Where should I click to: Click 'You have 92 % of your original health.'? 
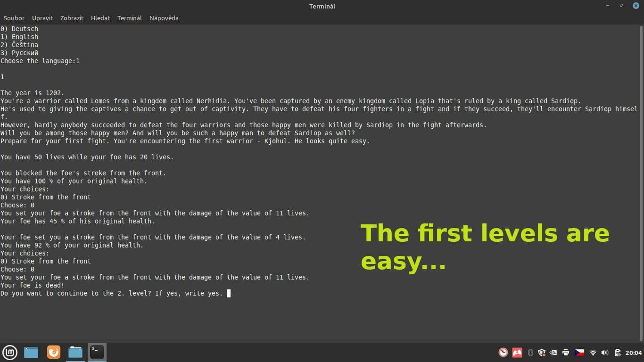[72, 245]
